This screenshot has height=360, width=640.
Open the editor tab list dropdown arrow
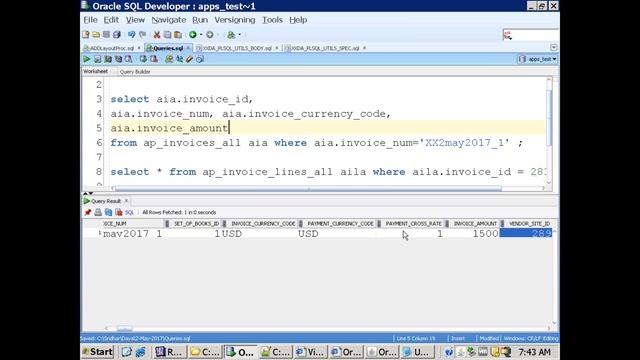point(553,48)
